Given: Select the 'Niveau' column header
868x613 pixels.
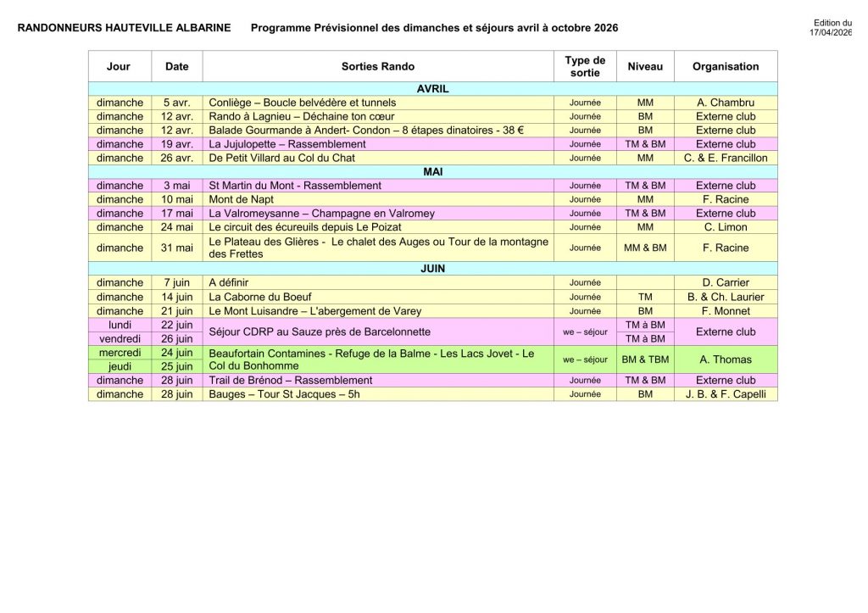Looking at the screenshot, I should pos(645,66).
